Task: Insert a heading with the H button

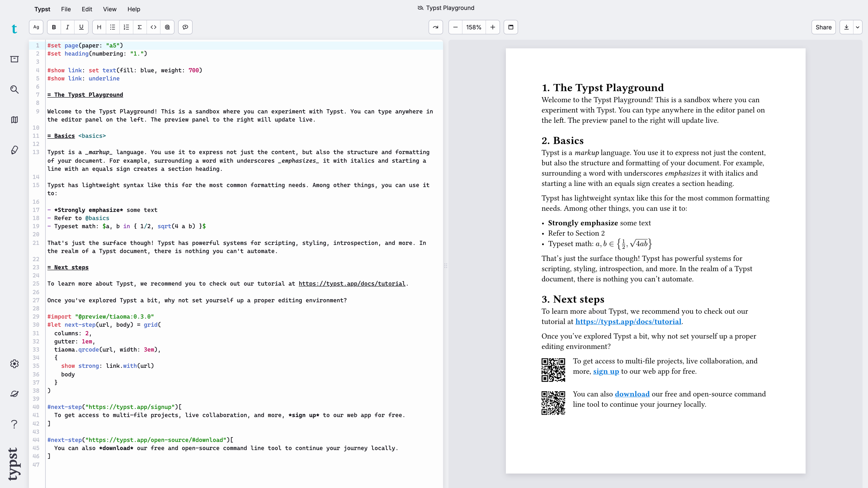Action: click(99, 27)
